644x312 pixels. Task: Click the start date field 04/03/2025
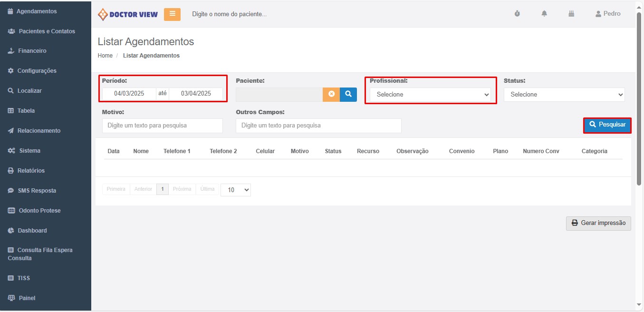click(129, 94)
